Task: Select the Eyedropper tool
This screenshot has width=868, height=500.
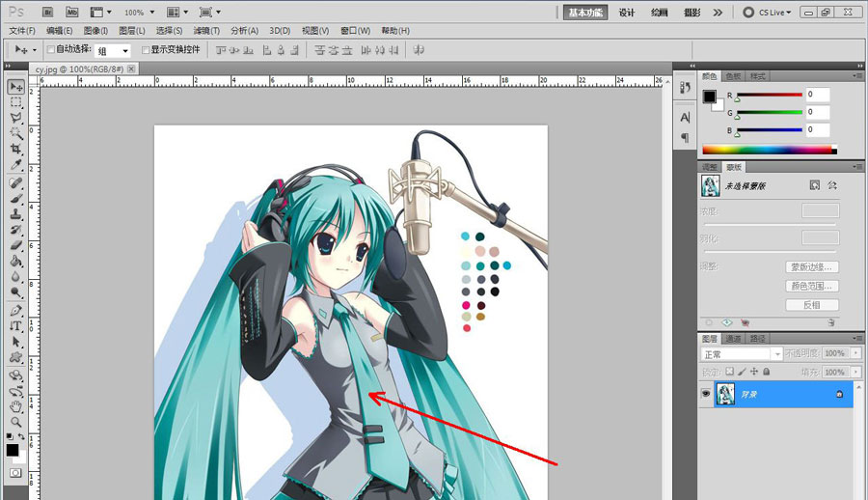Action: click(16, 165)
